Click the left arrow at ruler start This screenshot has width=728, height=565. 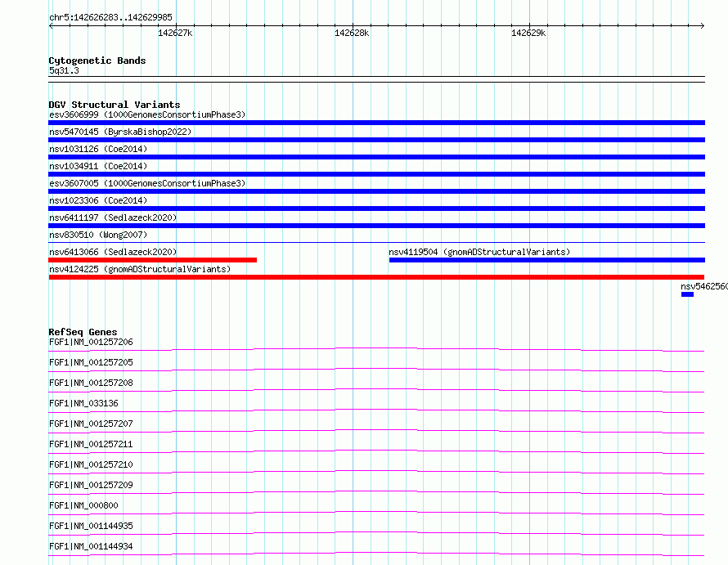[x=51, y=25]
